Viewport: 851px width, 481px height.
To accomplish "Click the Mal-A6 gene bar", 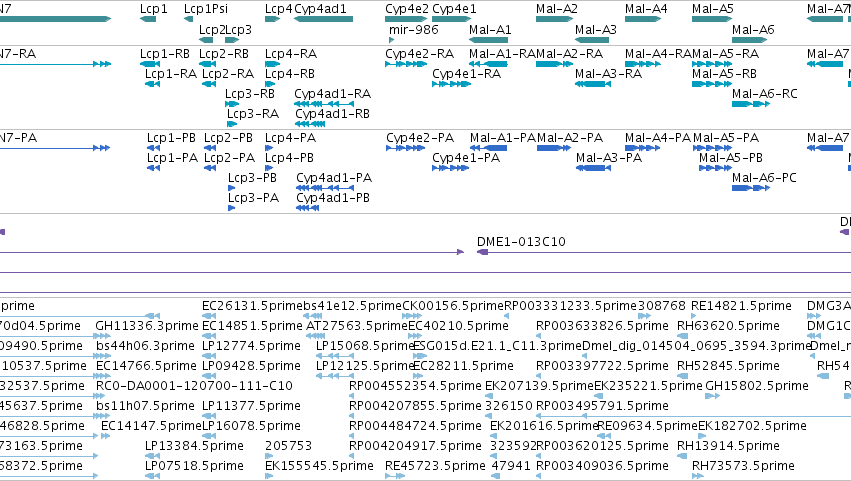I will tap(750, 40).
